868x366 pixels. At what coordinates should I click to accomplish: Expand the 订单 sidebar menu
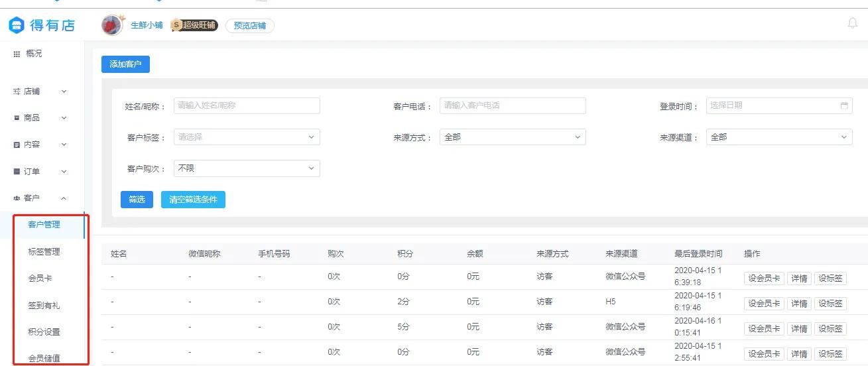click(42, 172)
